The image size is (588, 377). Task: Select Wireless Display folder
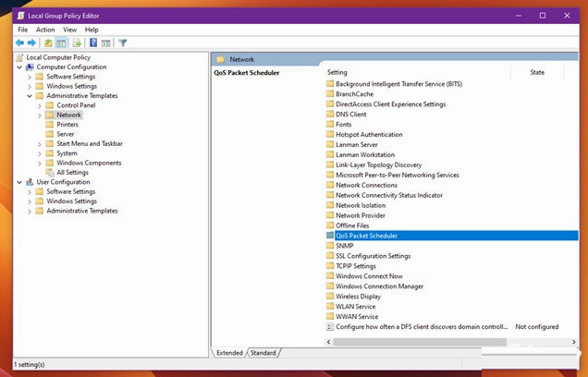point(358,297)
